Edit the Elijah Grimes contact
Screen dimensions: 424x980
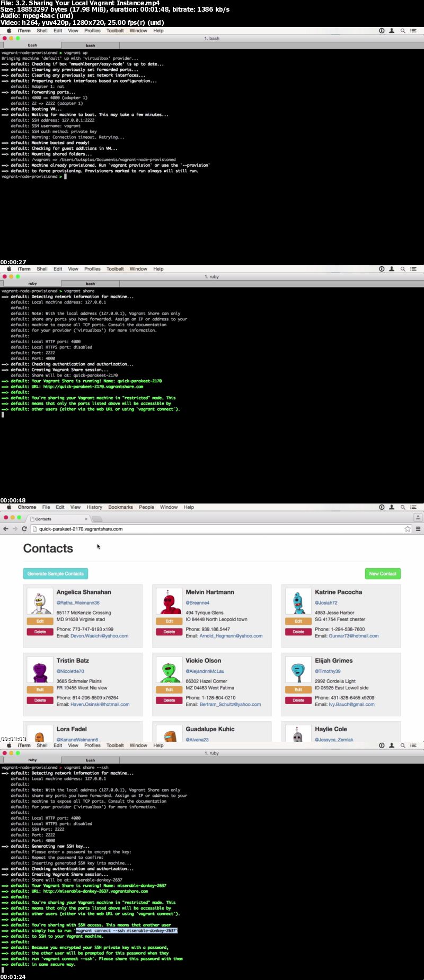click(x=298, y=689)
